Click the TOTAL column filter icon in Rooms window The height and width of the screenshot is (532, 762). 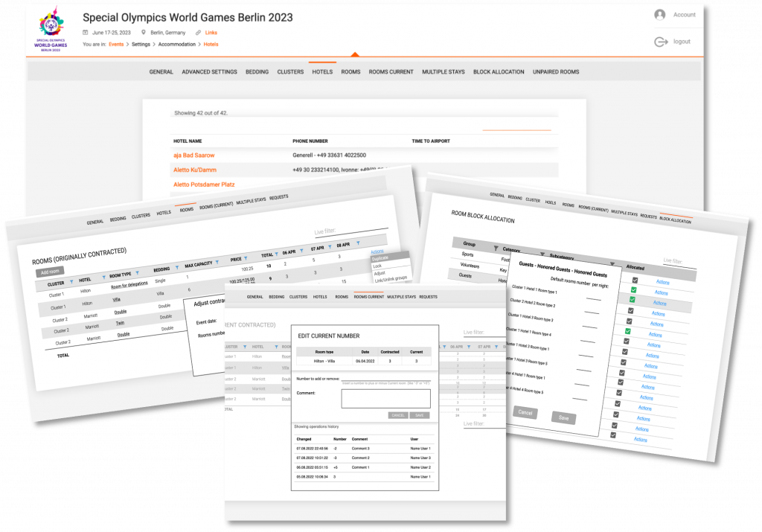(277, 254)
